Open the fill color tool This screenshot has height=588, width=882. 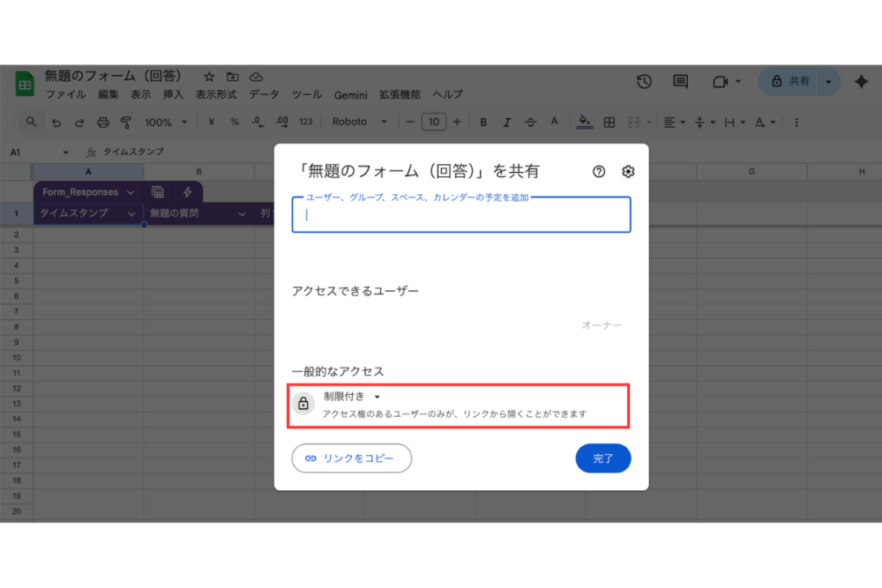click(584, 122)
